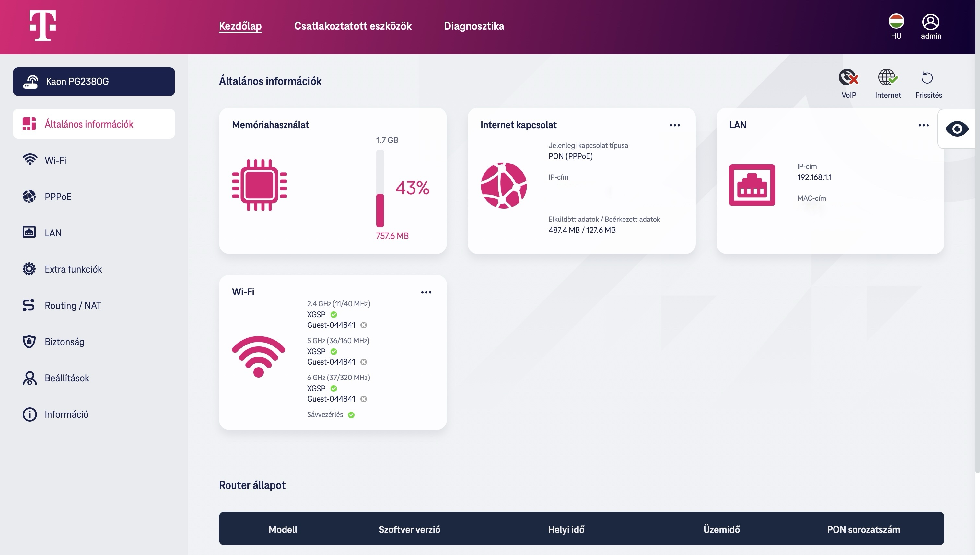Image resolution: width=980 pixels, height=555 pixels.
Task: Open the Internet kapcsolat three-dot menu
Action: (x=674, y=125)
